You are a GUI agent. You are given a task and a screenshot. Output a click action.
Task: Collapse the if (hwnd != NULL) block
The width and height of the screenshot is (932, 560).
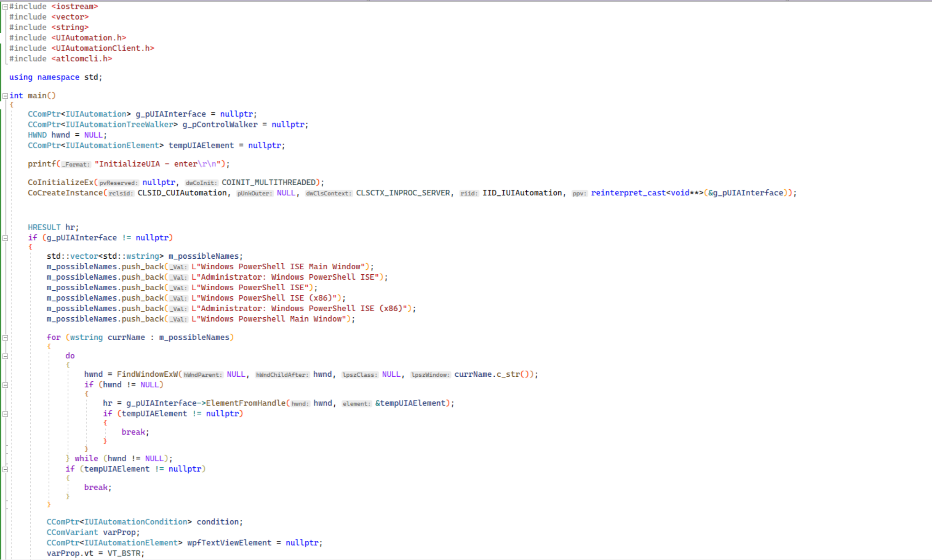click(x=5, y=385)
